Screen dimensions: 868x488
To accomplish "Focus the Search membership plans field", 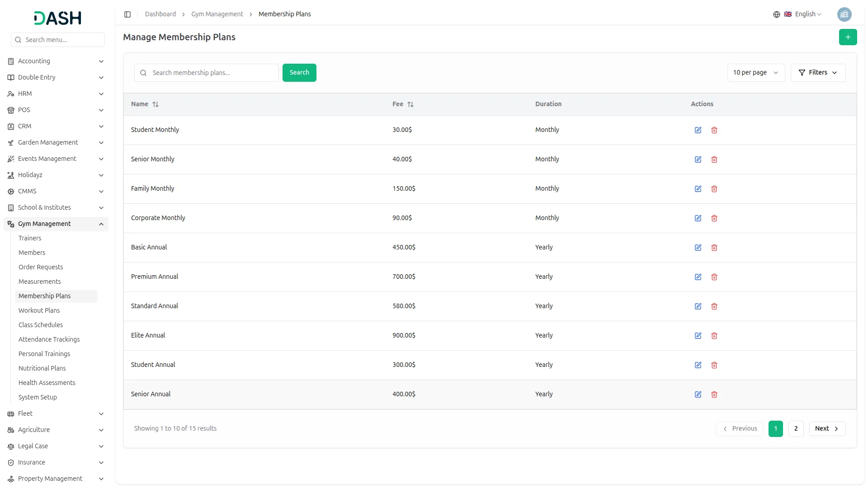I will (x=207, y=73).
